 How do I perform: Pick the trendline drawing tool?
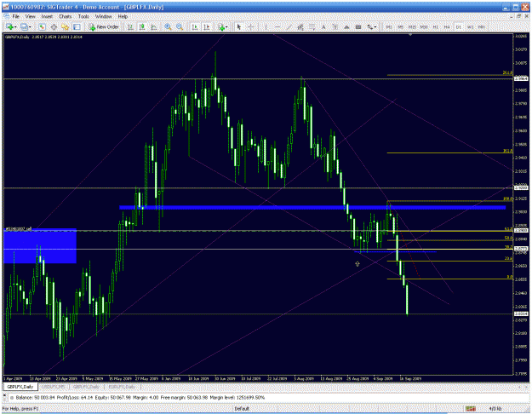pos(289,26)
